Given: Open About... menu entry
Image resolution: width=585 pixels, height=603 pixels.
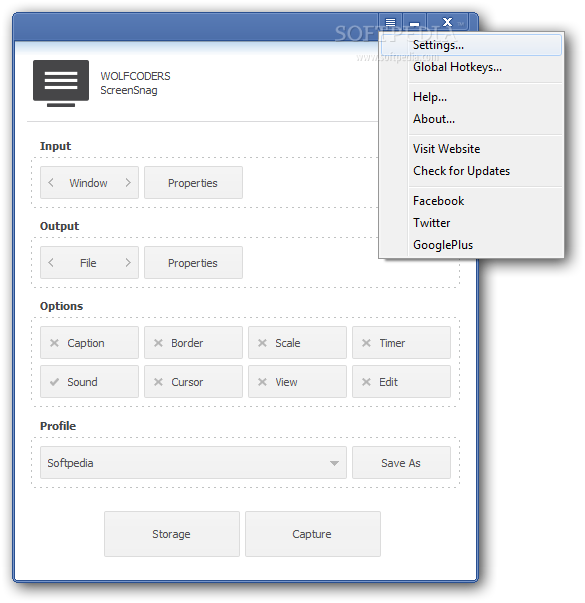Looking at the screenshot, I should click(x=471, y=119).
